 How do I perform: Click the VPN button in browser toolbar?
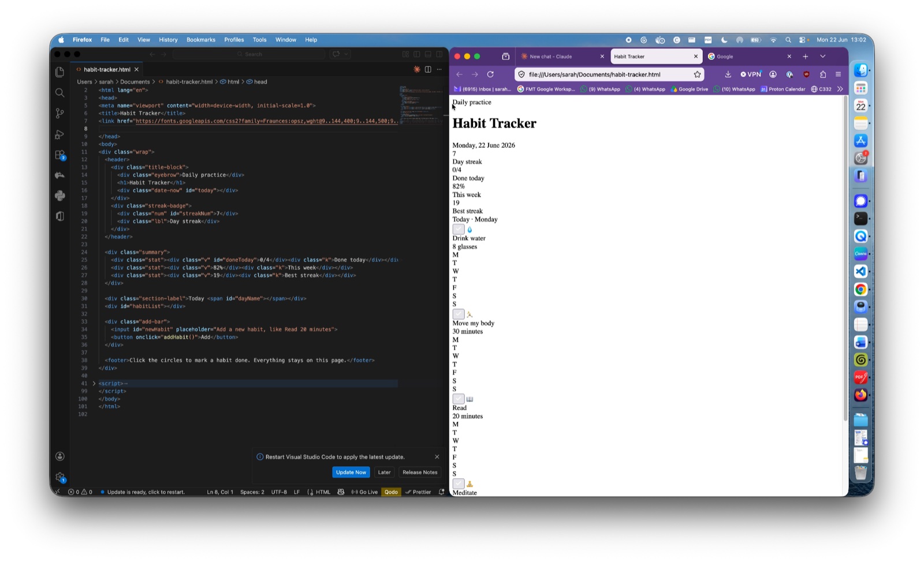[751, 74]
